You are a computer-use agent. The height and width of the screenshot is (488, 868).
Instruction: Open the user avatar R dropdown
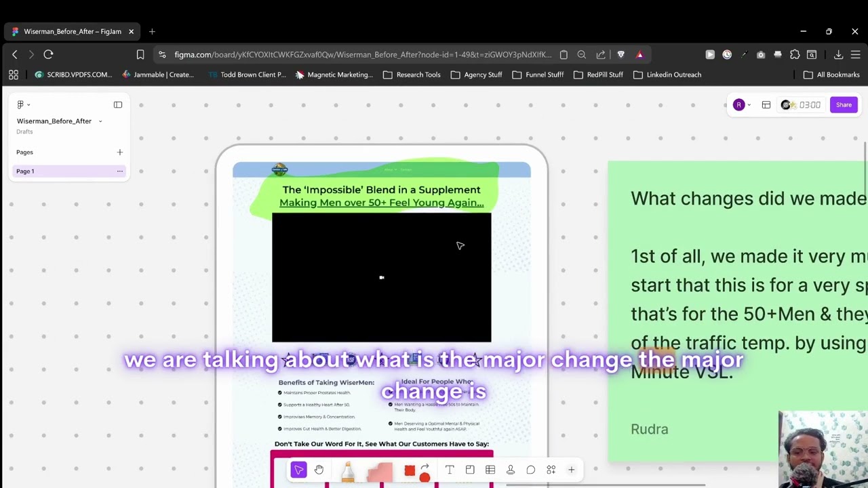coord(742,105)
